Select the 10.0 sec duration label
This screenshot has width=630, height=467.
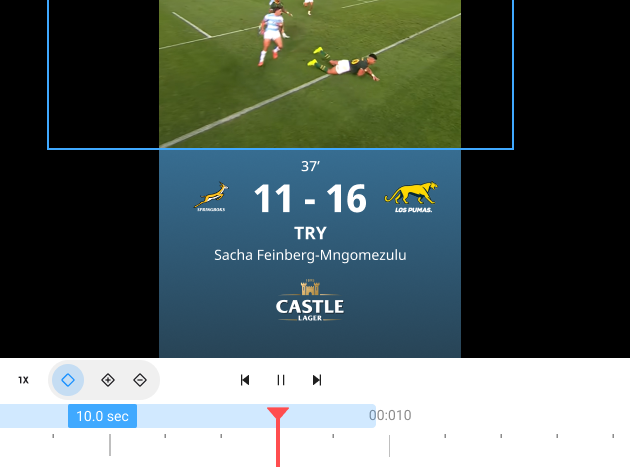[x=102, y=416]
